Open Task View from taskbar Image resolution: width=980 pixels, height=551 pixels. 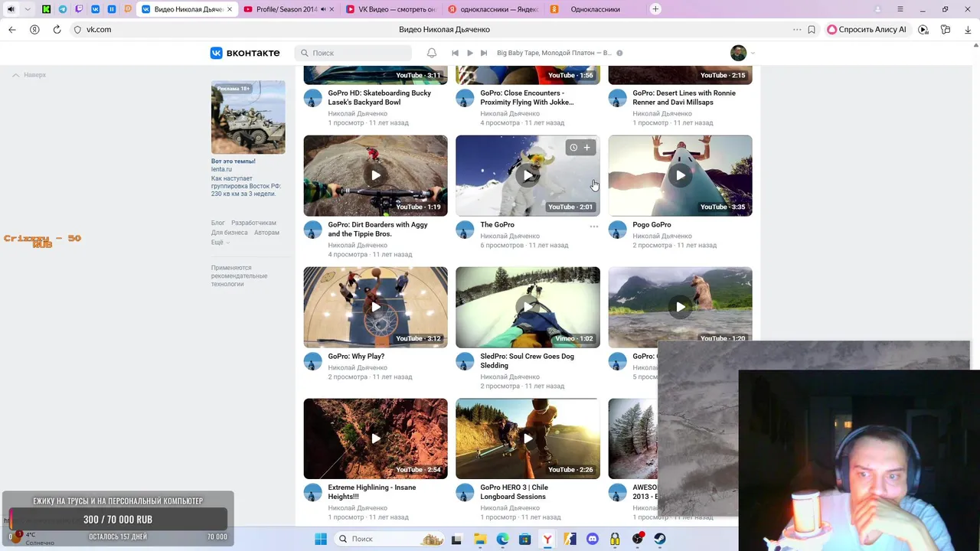coord(456,539)
